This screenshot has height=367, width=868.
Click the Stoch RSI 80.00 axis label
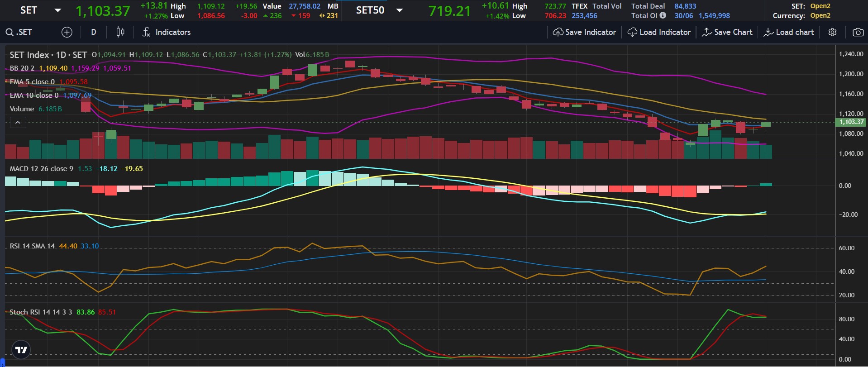click(847, 319)
